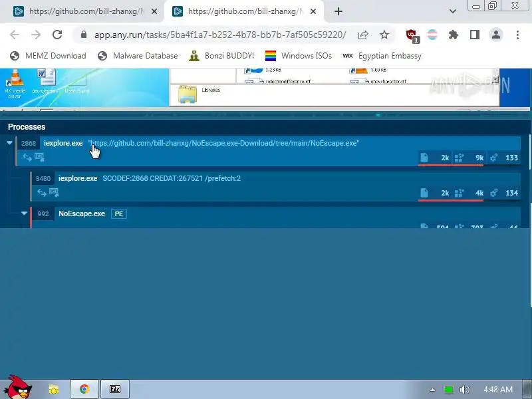This screenshot has width=532, height=399.
Task: Open the tab search chevron
Action: point(452,11)
